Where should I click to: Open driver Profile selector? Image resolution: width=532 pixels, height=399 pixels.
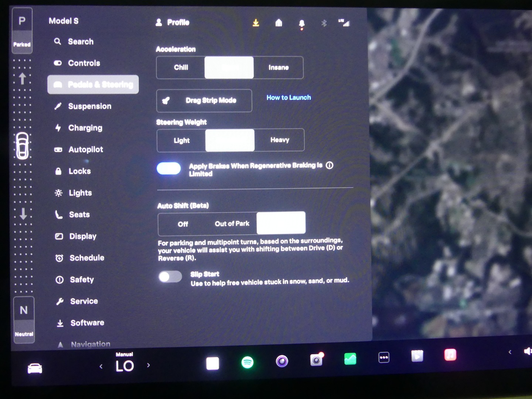coord(173,23)
